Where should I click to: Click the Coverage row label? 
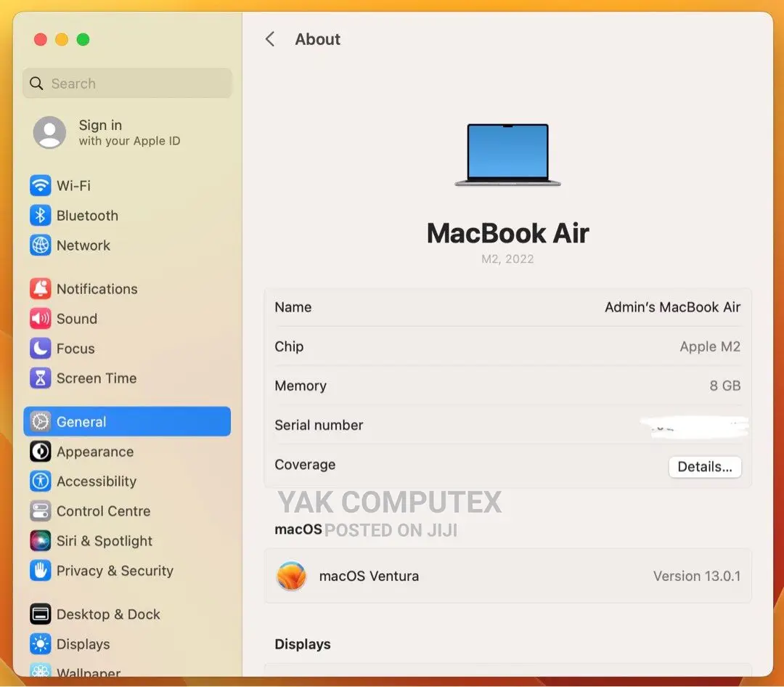(x=305, y=465)
